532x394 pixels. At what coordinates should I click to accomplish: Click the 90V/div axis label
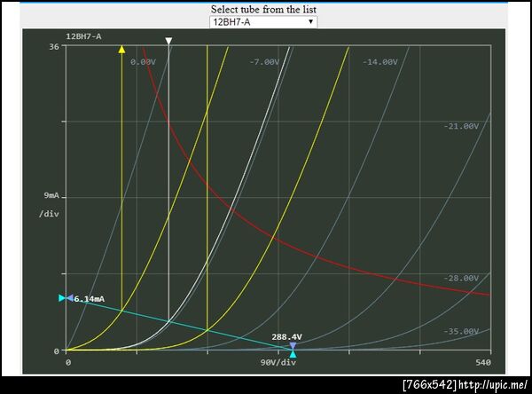coord(278,362)
